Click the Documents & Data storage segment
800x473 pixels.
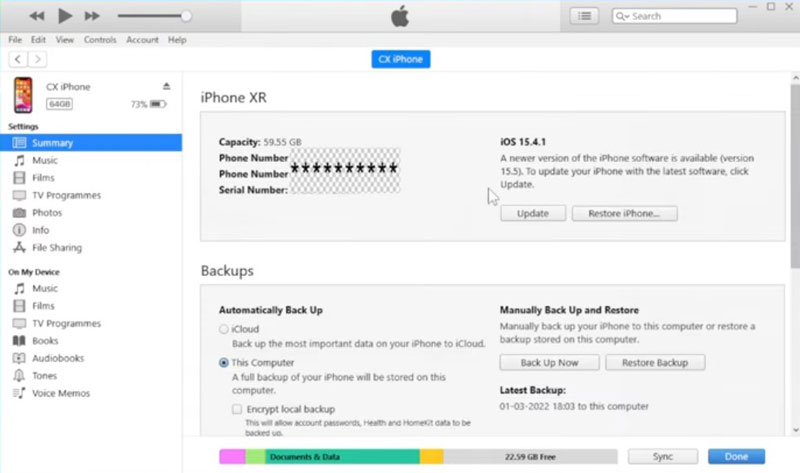[342, 457]
